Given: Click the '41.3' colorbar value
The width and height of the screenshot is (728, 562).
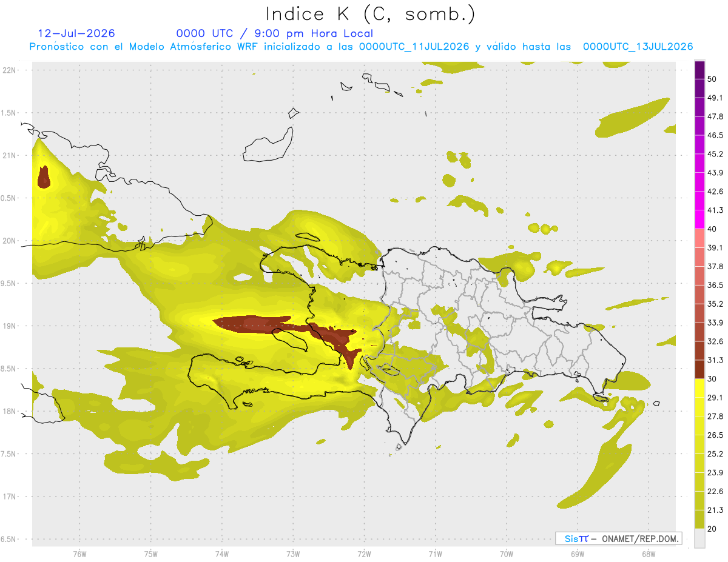Looking at the screenshot, I should tap(716, 210).
